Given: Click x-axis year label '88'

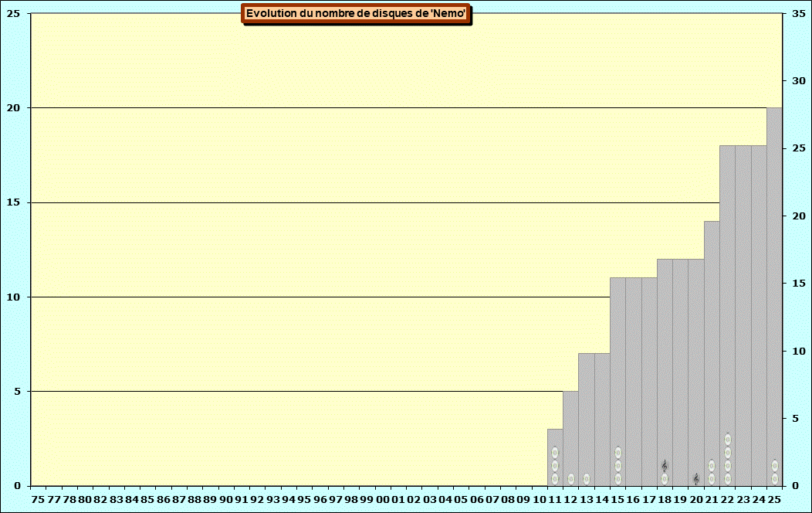Looking at the screenshot, I should [x=195, y=500].
